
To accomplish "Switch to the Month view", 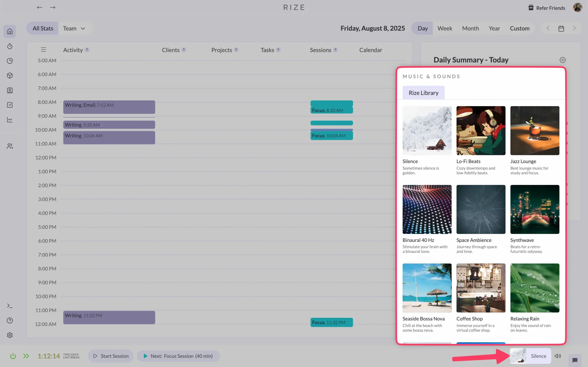I will click(470, 28).
